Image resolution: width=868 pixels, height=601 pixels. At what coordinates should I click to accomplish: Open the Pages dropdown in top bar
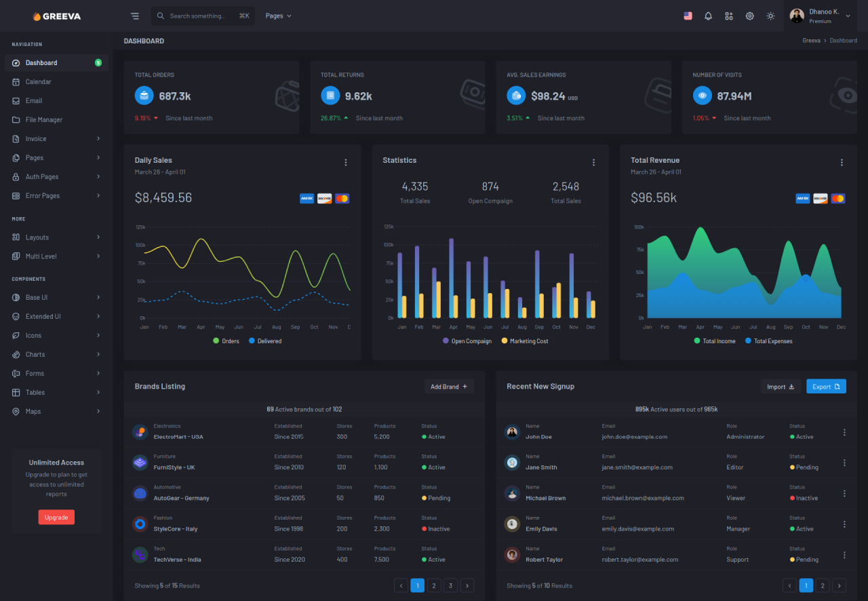pos(279,16)
